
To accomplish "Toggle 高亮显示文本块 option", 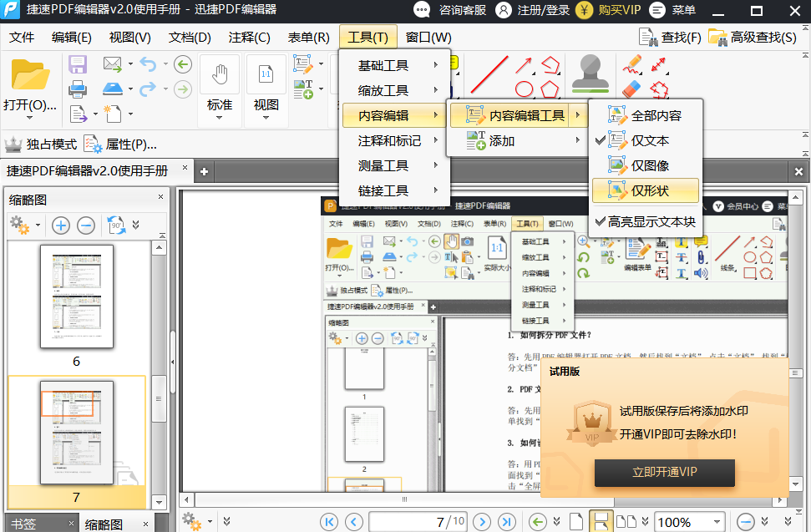I will pos(645,222).
